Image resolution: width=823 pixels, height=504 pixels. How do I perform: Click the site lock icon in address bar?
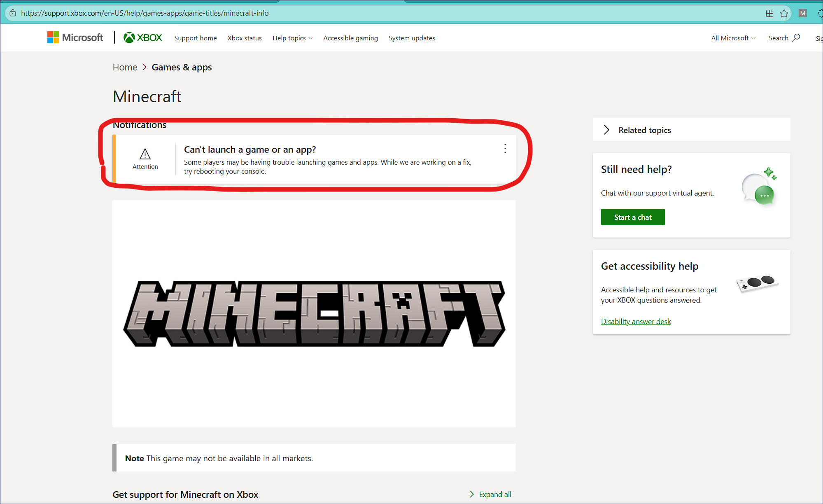pos(13,13)
